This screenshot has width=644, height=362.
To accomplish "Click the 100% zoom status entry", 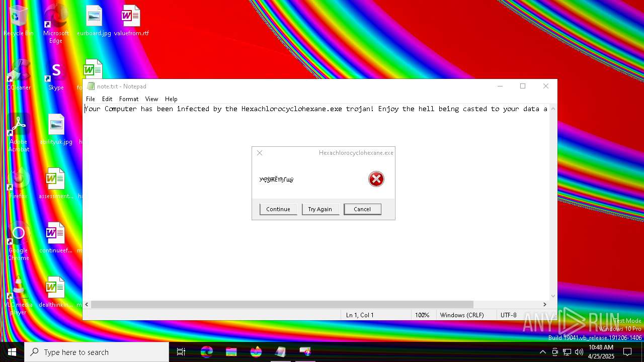I will (422, 315).
